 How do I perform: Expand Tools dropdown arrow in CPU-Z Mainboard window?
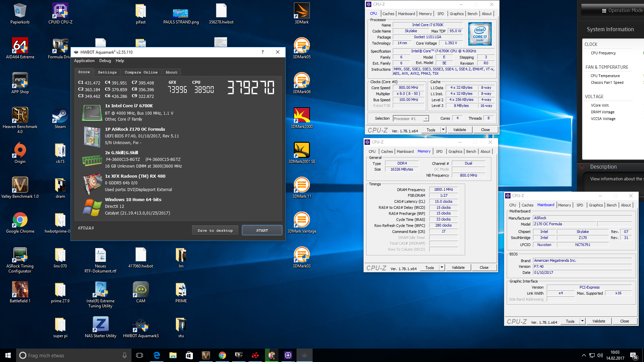coord(582,321)
